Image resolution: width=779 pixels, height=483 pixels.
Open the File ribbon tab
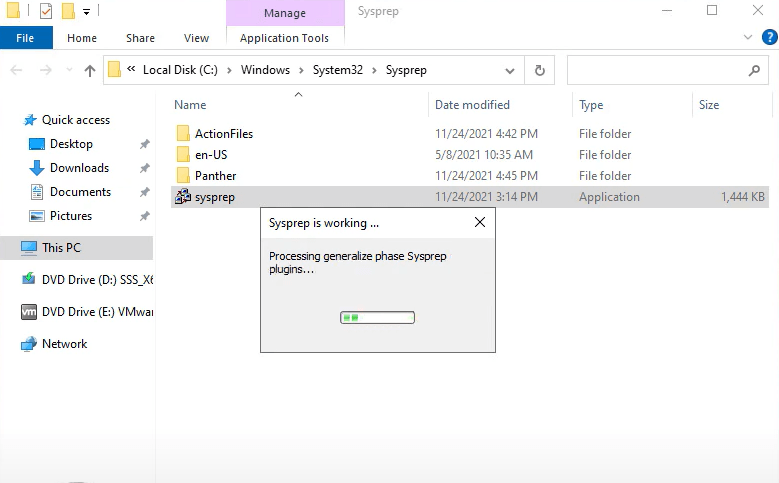26,38
